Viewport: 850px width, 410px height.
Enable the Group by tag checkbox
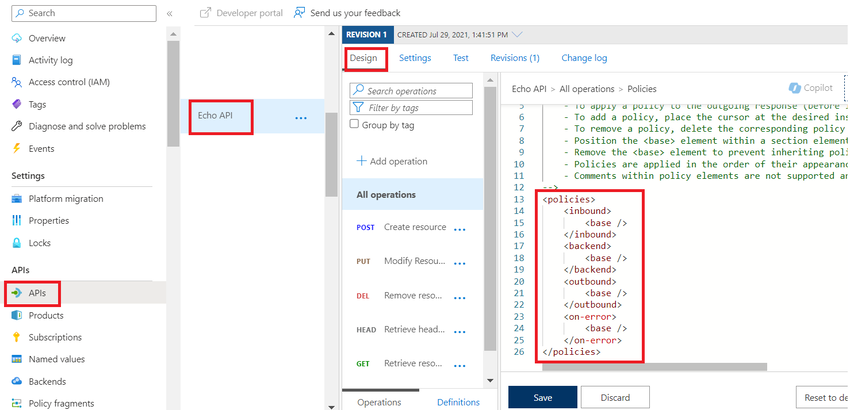coord(355,124)
